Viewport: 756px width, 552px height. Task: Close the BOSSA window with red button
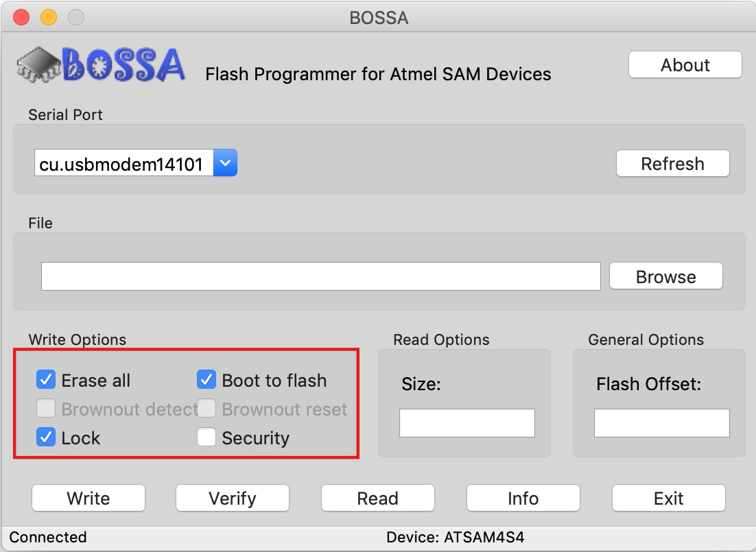pyautogui.click(x=21, y=17)
